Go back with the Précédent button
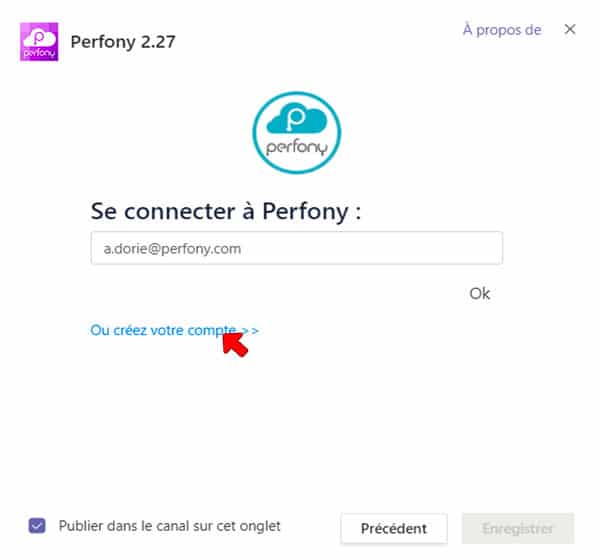This screenshot has width=600, height=560. pyautogui.click(x=394, y=528)
